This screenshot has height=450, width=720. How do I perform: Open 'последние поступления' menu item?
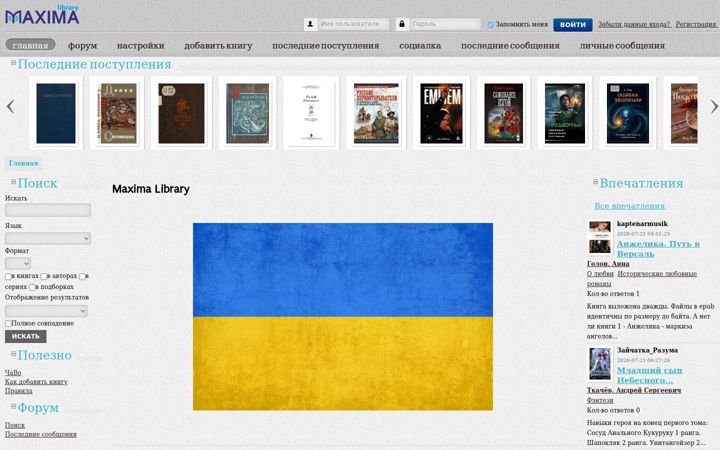click(x=326, y=45)
